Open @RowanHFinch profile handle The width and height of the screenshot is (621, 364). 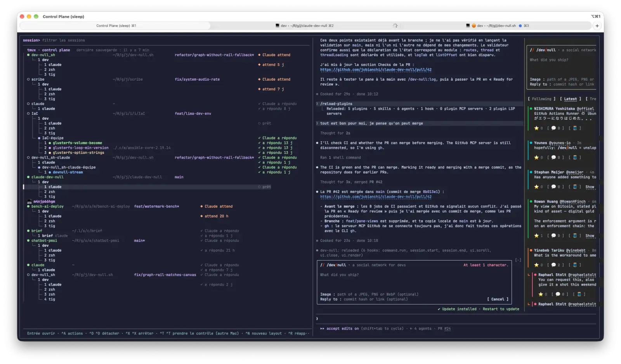(572, 202)
